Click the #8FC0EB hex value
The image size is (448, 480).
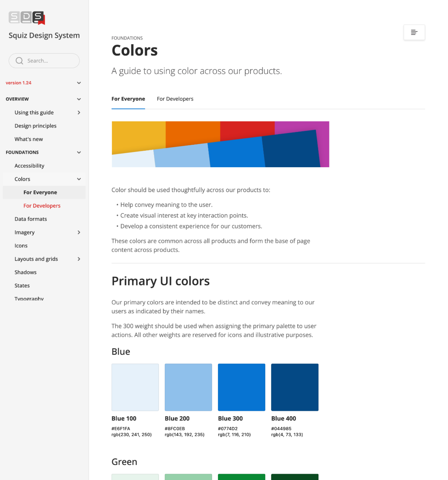point(175,429)
